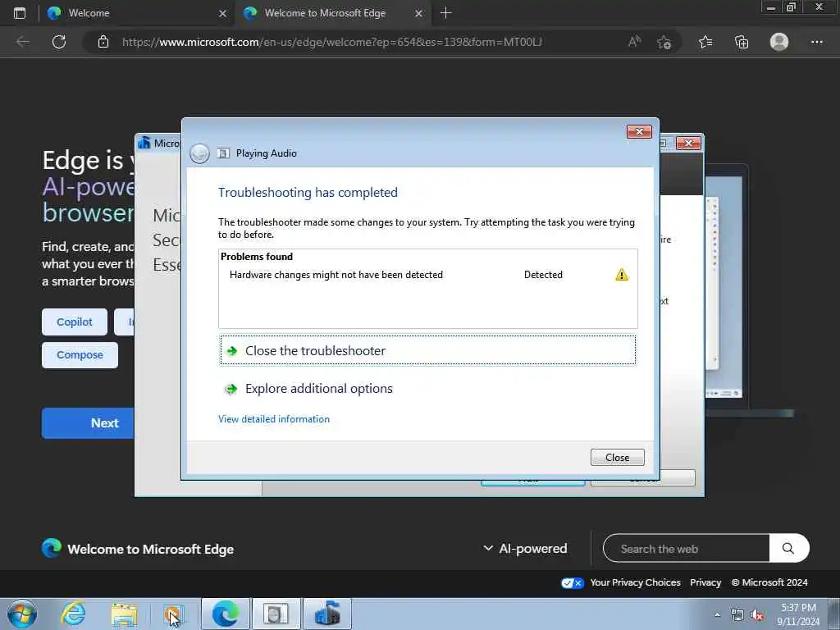840x630 pixels.
Task: Click the Close button in troubleshooter
Action: [x=617, y=458]
